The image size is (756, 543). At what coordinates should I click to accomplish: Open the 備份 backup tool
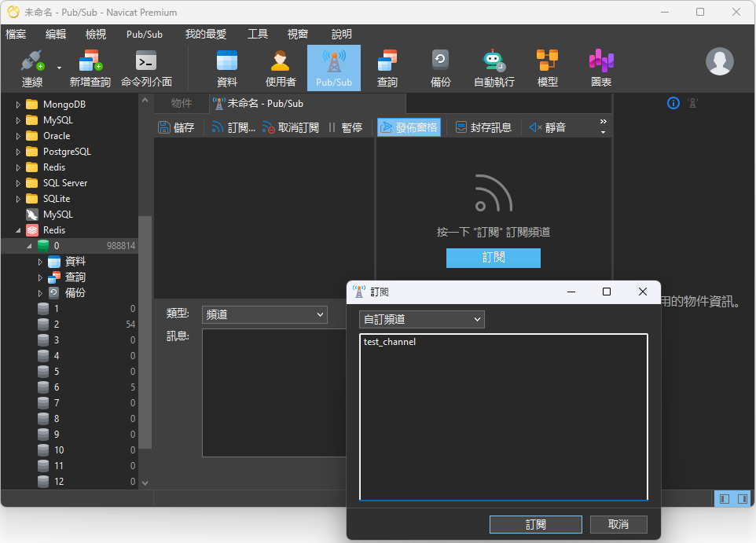pos(441,68)
